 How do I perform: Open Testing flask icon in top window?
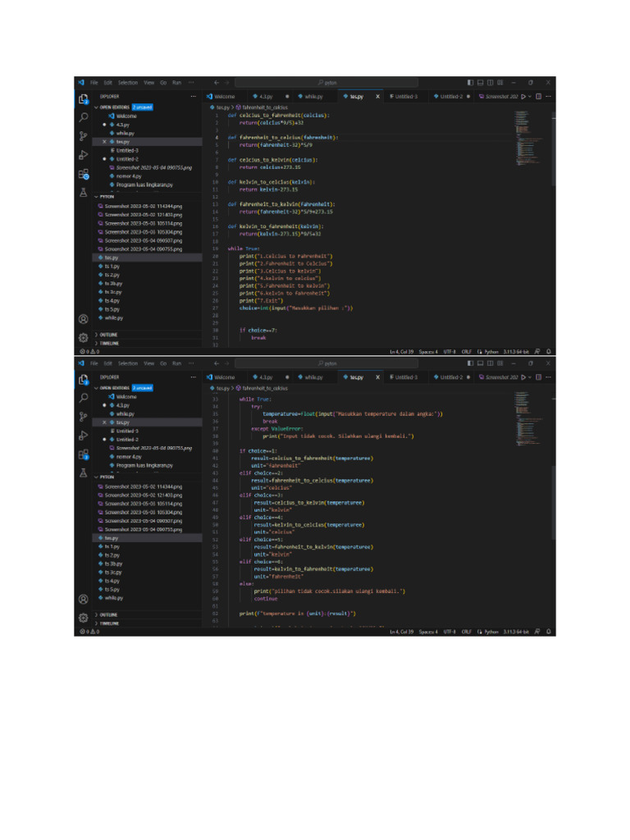(84, 193)
